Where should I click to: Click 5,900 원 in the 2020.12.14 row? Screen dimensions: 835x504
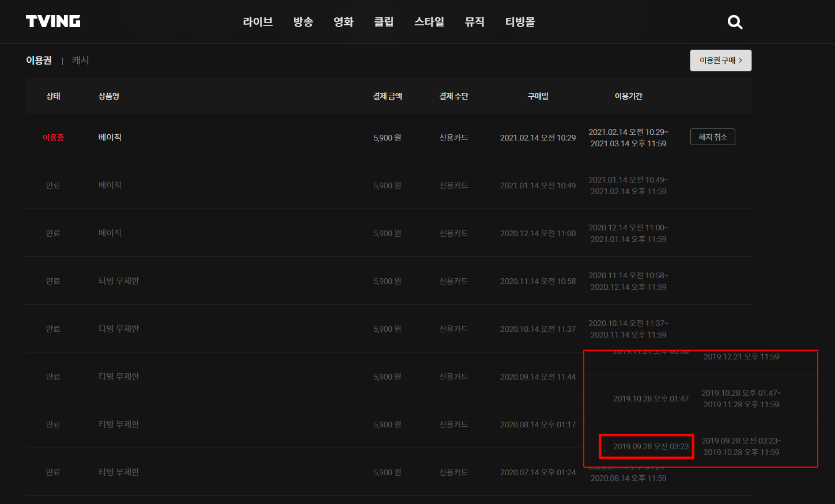point(387,233)
